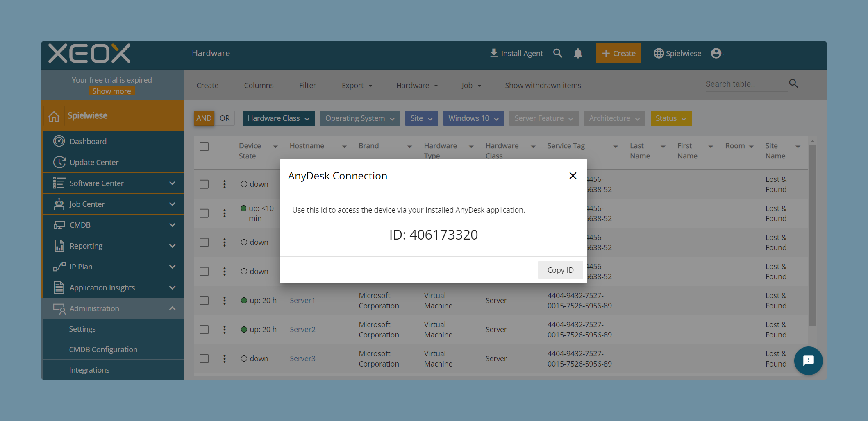Image resolution: width=868 pixels, height=421 pixels.
Task: Open Update Center in sidebar
Action: [x=114, y=162]
